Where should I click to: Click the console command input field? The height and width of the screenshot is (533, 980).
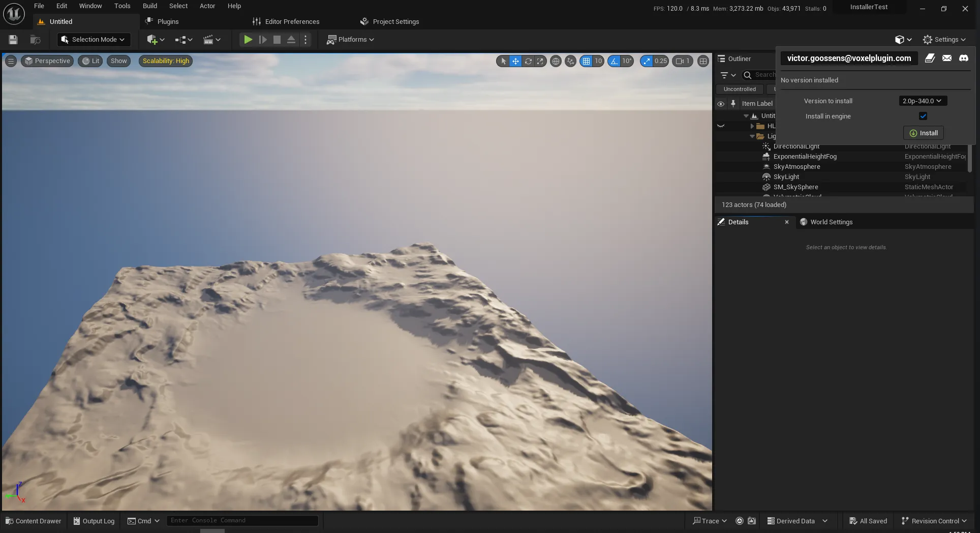click(242, 520)
